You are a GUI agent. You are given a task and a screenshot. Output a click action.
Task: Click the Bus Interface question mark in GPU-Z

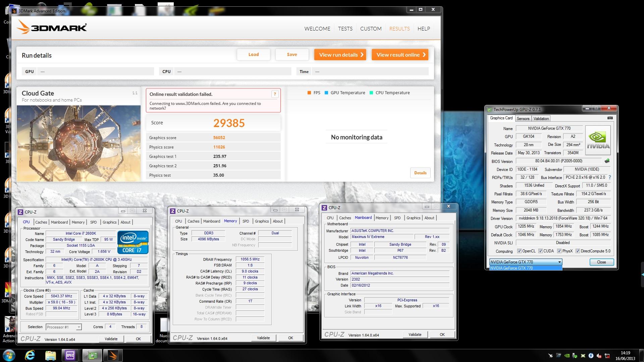[x=609, y=177]
